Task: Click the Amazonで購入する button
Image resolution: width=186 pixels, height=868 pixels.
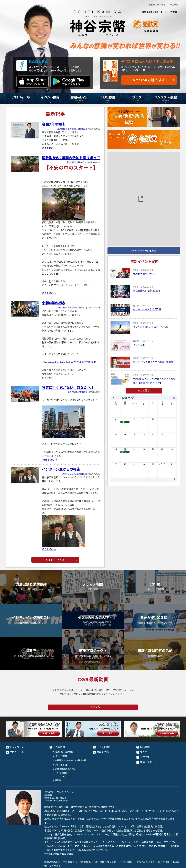Action: 149,80
